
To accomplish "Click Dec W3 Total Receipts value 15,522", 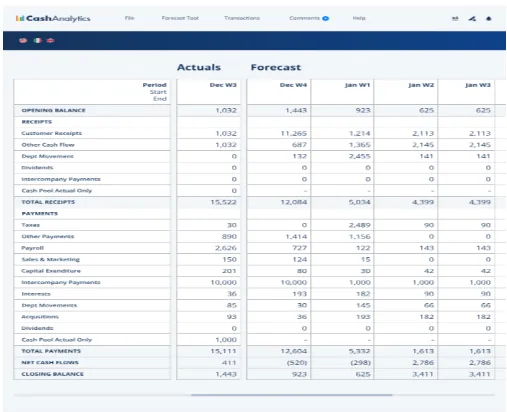I will tap(223, 202).
